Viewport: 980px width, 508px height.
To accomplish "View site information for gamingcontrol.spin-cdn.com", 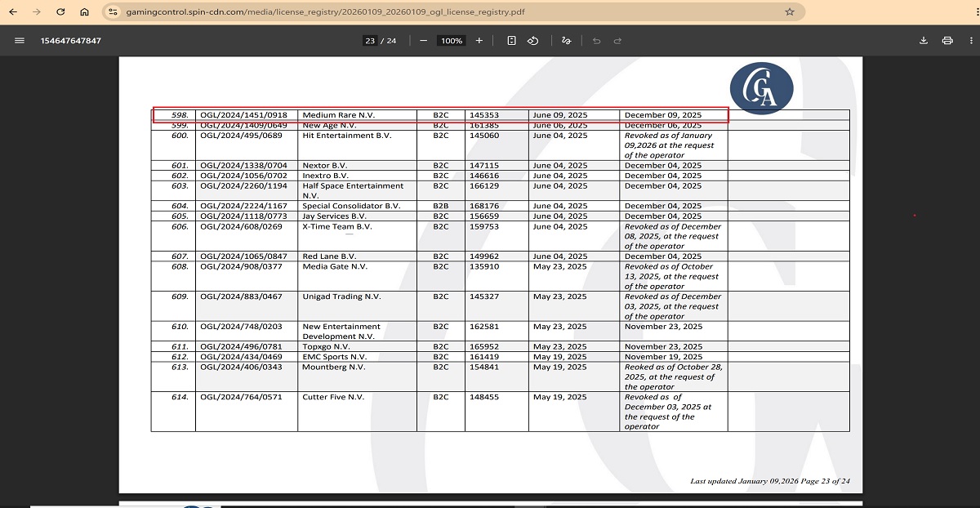I will [x=113, y=12].
